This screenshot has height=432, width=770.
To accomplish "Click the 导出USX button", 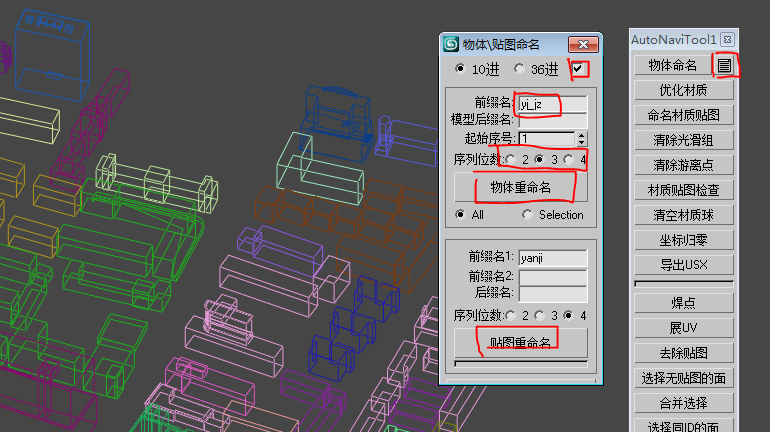I will click(684, 265).
